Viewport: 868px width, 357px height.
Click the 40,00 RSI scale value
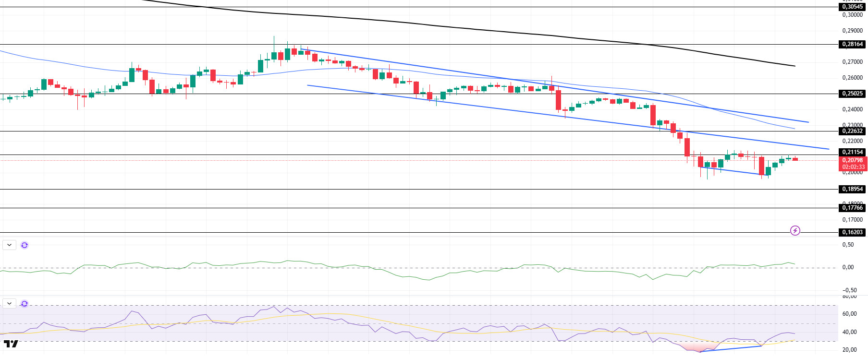[x=850, y=332]
